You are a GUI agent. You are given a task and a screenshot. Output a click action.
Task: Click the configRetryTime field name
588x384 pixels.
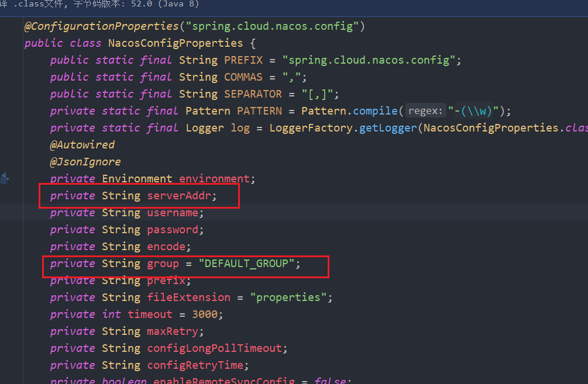(195, 365)
